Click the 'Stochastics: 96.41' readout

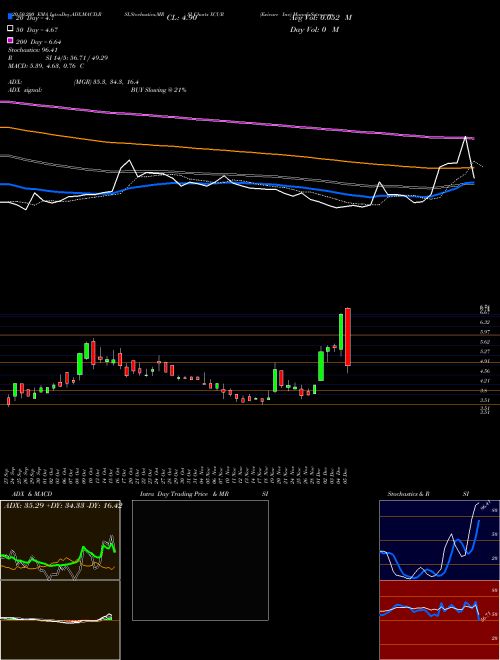32,50
